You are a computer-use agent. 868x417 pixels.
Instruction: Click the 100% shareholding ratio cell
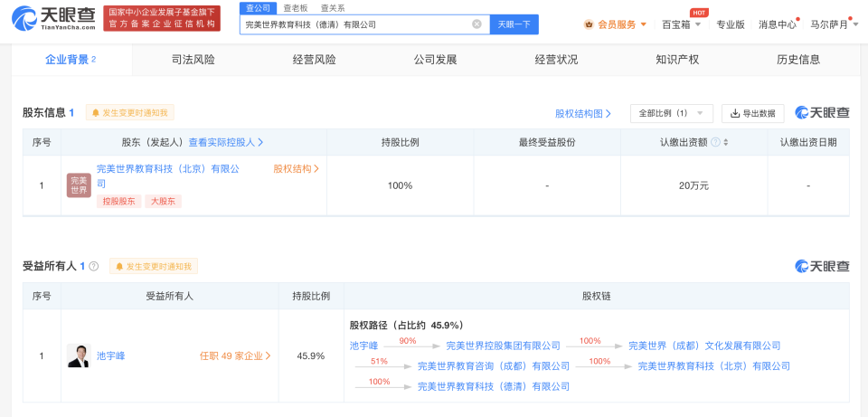click(401, 185)
